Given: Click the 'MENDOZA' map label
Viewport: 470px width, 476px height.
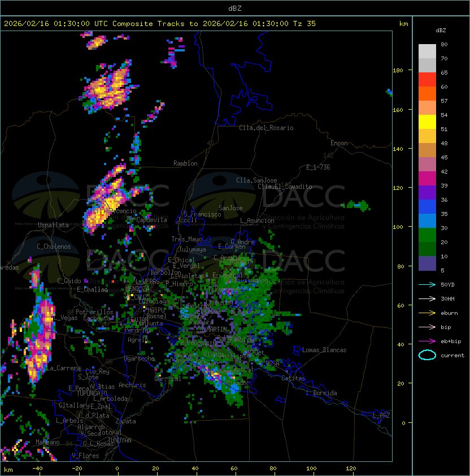Looking at the screenshot, I should 137,289.
